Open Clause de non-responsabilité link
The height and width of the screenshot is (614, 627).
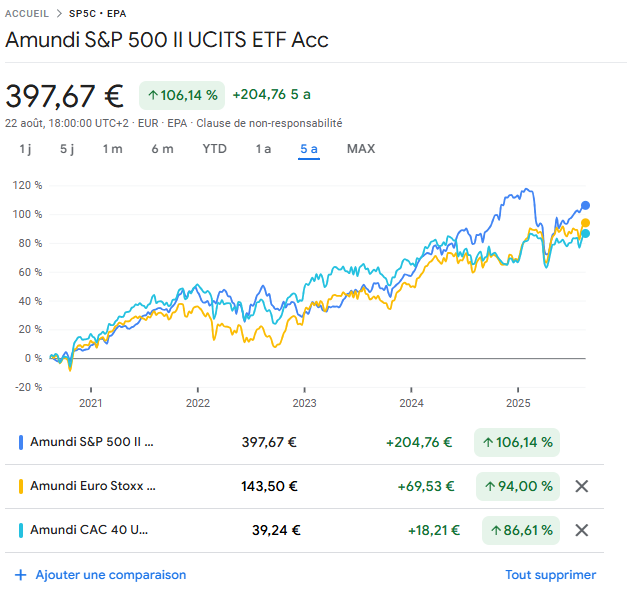point(269,124)
